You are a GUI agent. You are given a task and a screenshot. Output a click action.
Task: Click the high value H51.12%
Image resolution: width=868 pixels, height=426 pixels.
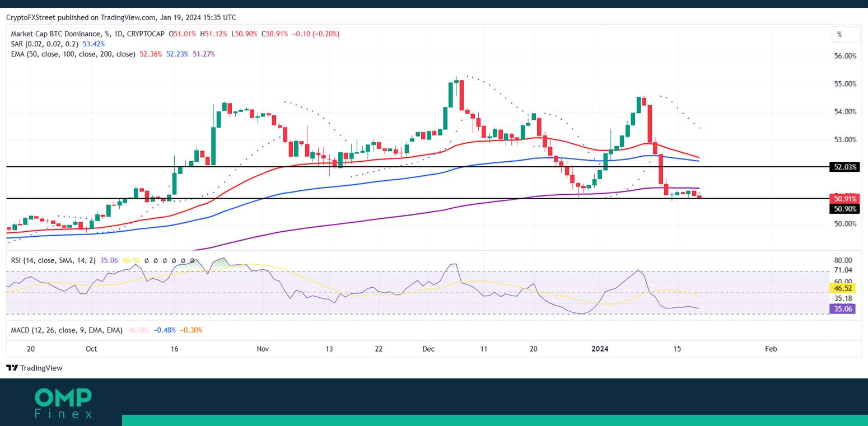[213, 34]
